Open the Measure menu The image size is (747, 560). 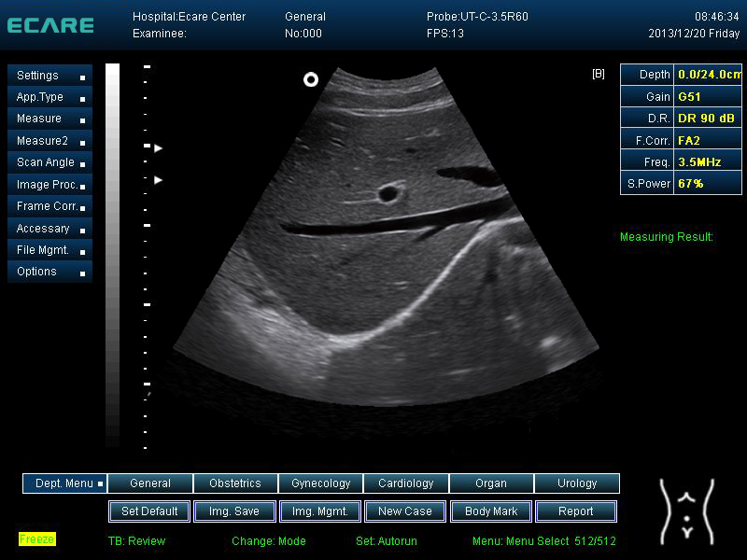50,119
